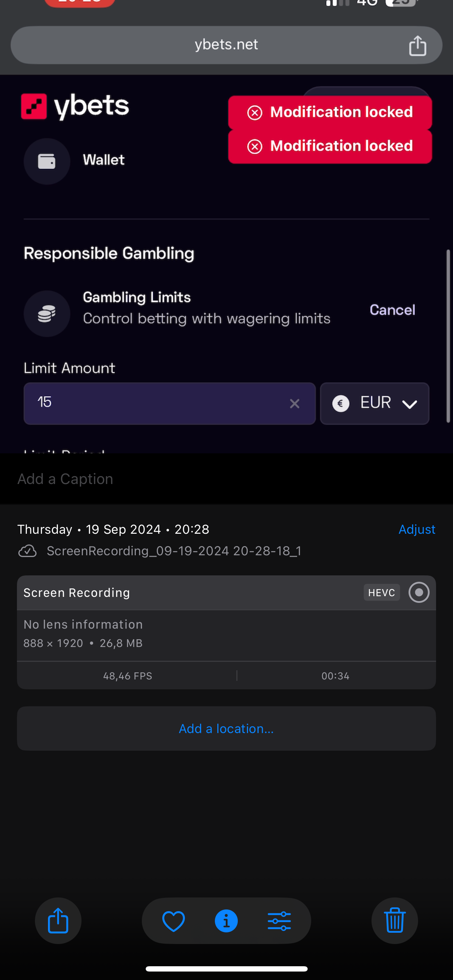Tap the Gambling Limits coins icon
The width and height of the screenshot is (453, 980).
point(47,314)
